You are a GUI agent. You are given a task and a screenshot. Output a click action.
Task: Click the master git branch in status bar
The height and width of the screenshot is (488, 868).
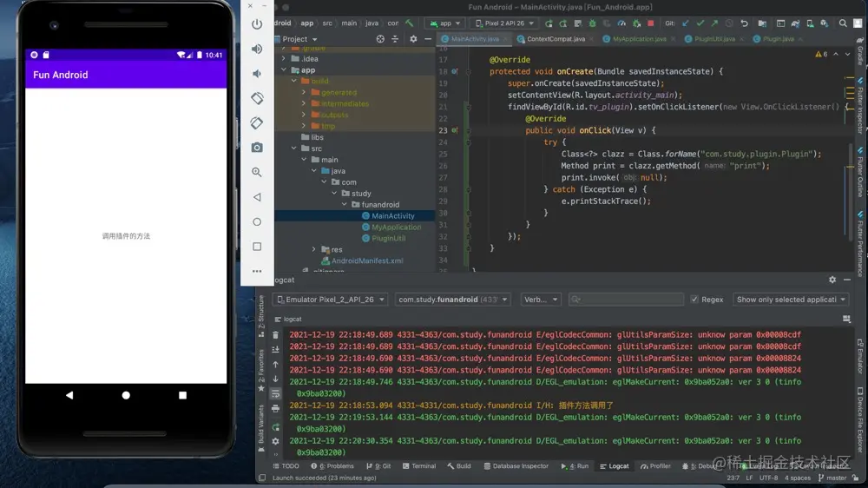point(832,478)
